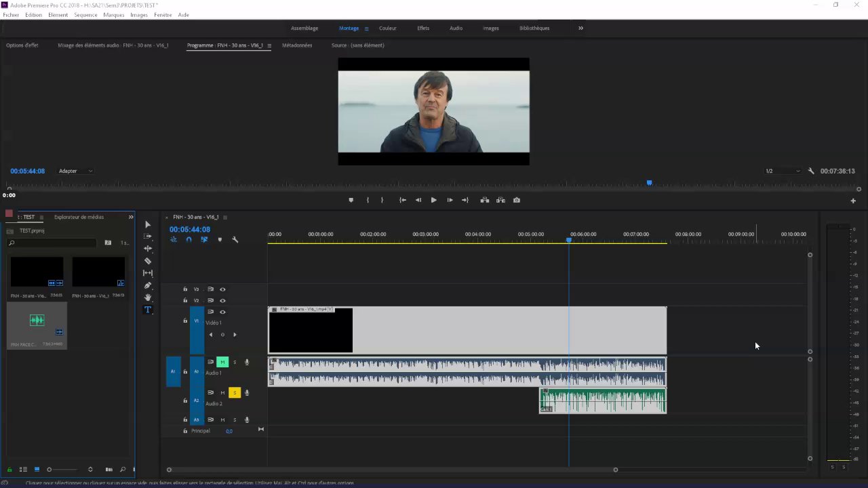Click the project thumbnail zoom slider

tap(50, 469)
